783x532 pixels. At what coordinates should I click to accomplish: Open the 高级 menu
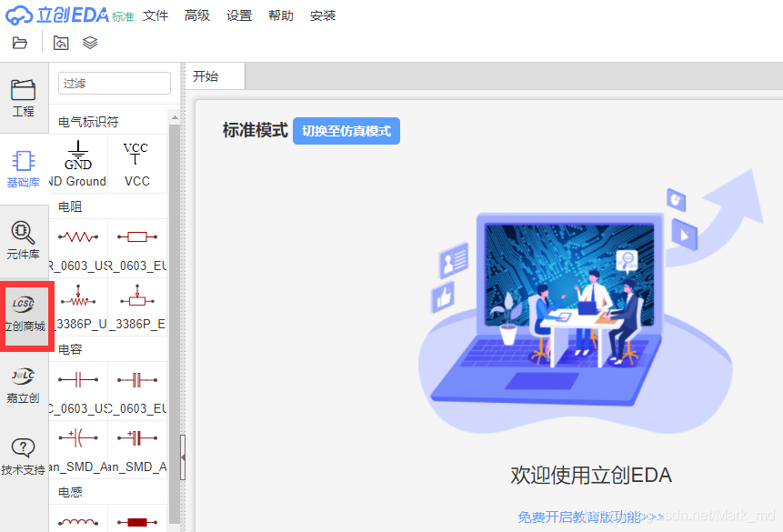click(x=196, y=15)
